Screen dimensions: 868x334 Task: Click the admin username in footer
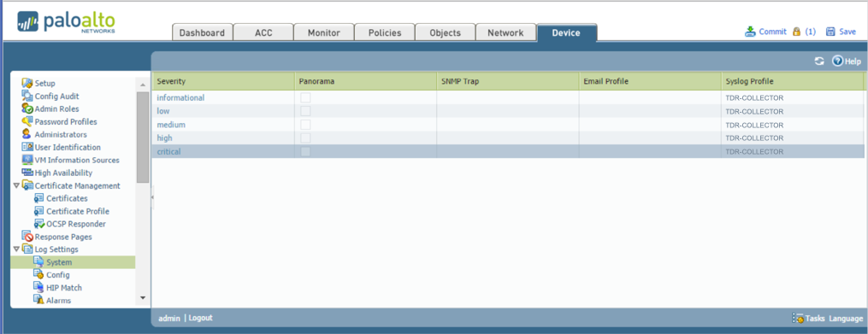(168, 318)
